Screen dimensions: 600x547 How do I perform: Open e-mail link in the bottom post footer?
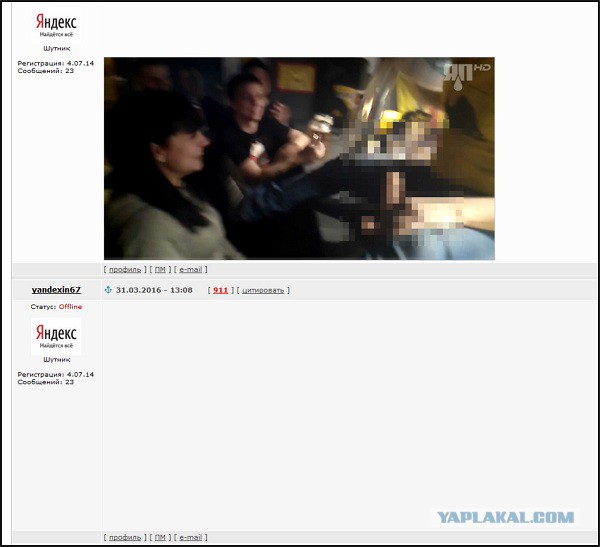191,537
